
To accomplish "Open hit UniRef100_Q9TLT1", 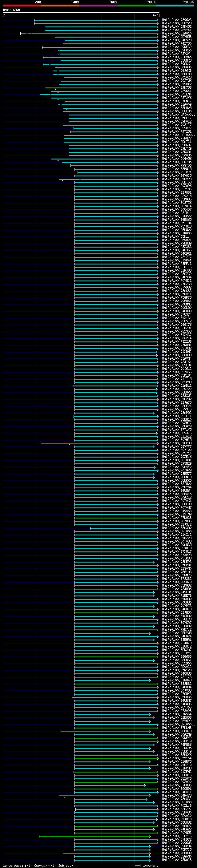I will (x=176, y=416).
